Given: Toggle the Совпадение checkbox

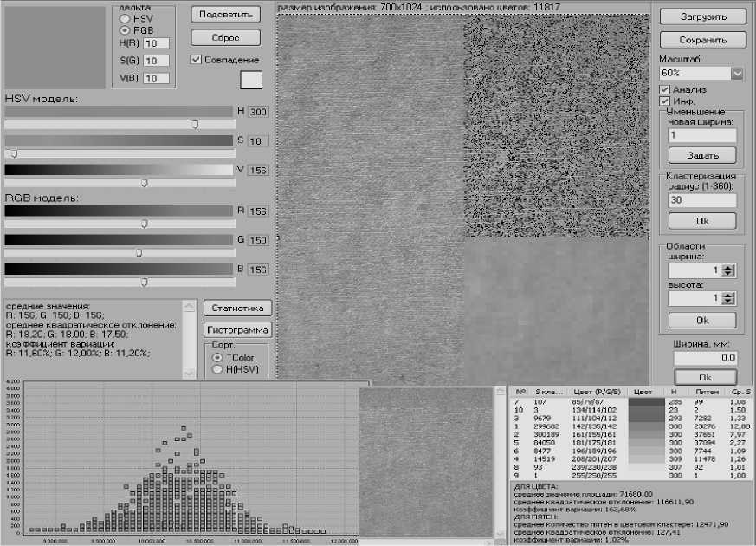Looking at the screenshot, I should click(x=196, y=59).
